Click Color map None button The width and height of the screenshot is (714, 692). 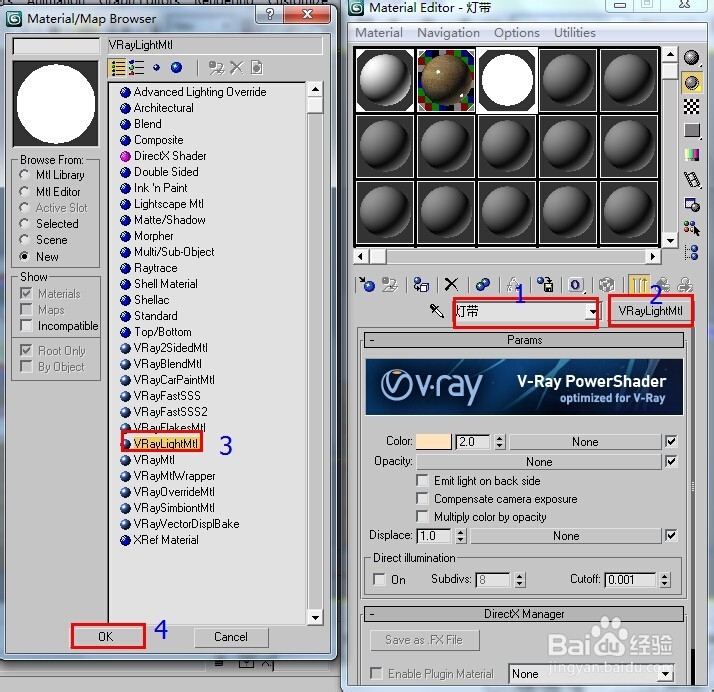[x=585, y=442]
